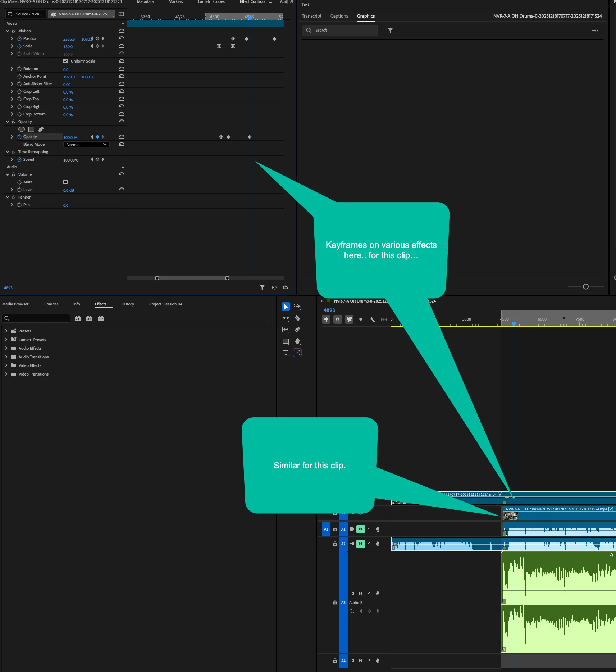Expand the Crop Left property

12,91
